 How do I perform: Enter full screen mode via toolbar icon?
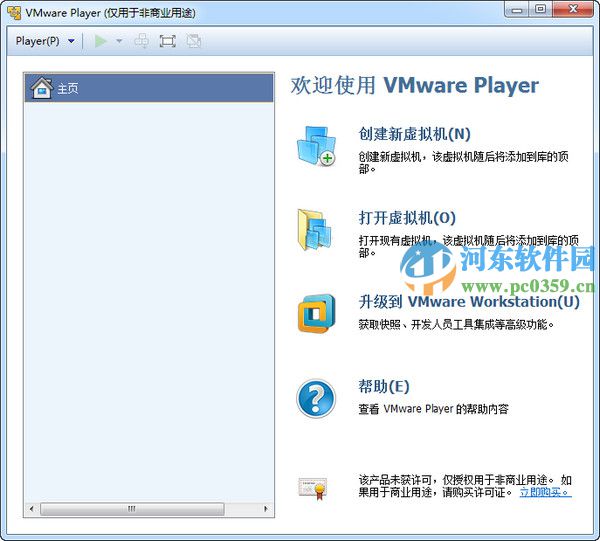[167, 41]
